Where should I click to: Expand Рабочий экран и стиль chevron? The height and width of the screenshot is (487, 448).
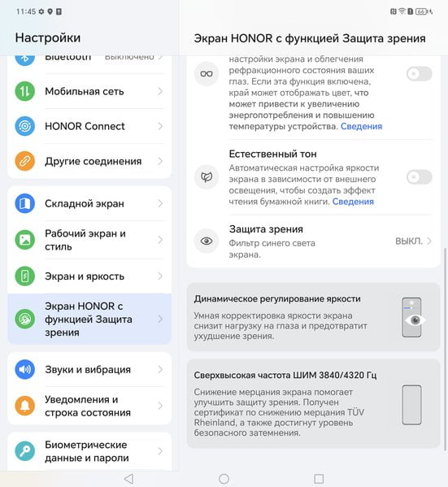[160, 240]
